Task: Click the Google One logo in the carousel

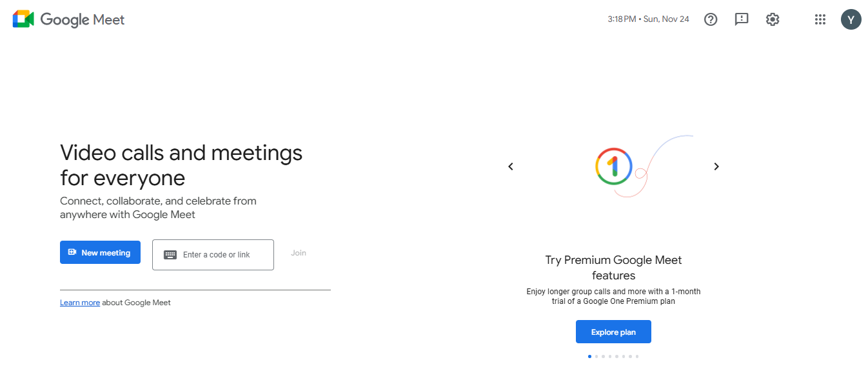Action: pyautogui.click(x=614, y=166)
